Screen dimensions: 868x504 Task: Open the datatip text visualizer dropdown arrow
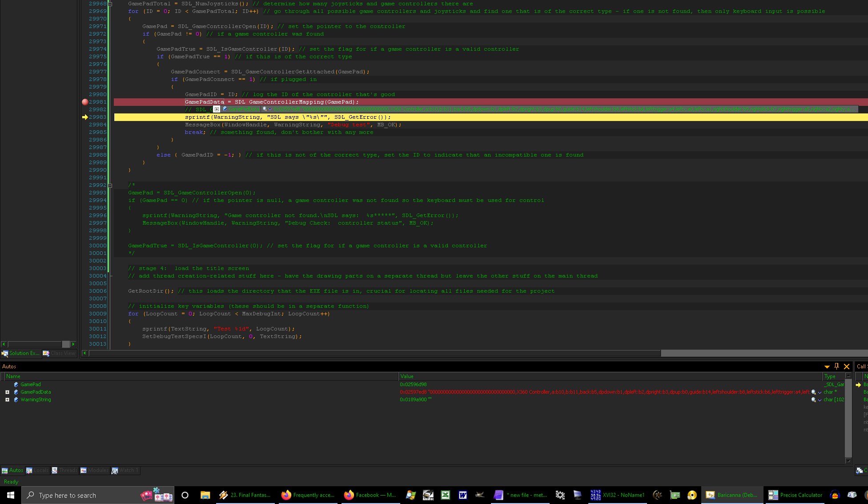click(270, 109)
